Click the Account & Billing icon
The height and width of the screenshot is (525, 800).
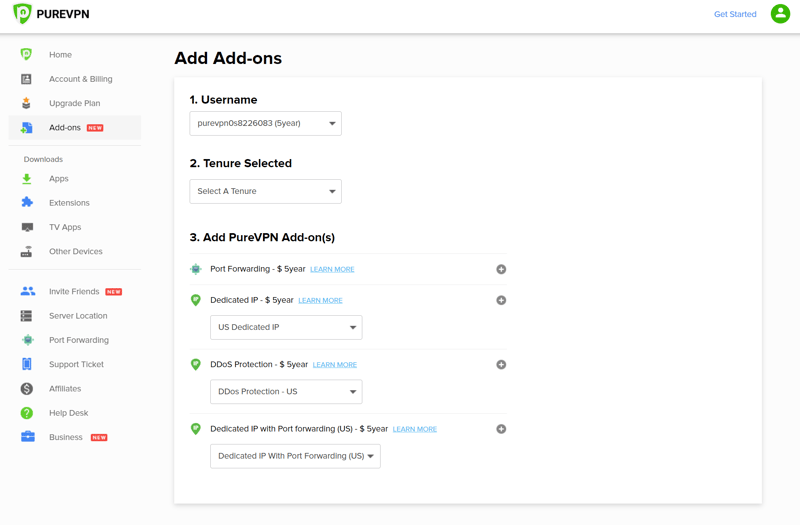pyautogui.click(x=27, y=79)
